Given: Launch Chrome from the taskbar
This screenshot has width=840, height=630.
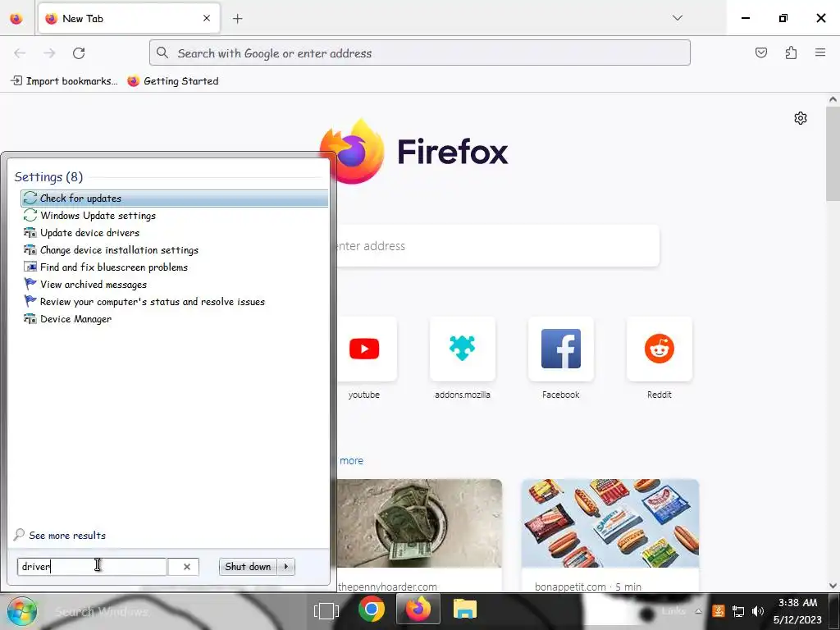Looking at the screenshot, I should point(372,609).
